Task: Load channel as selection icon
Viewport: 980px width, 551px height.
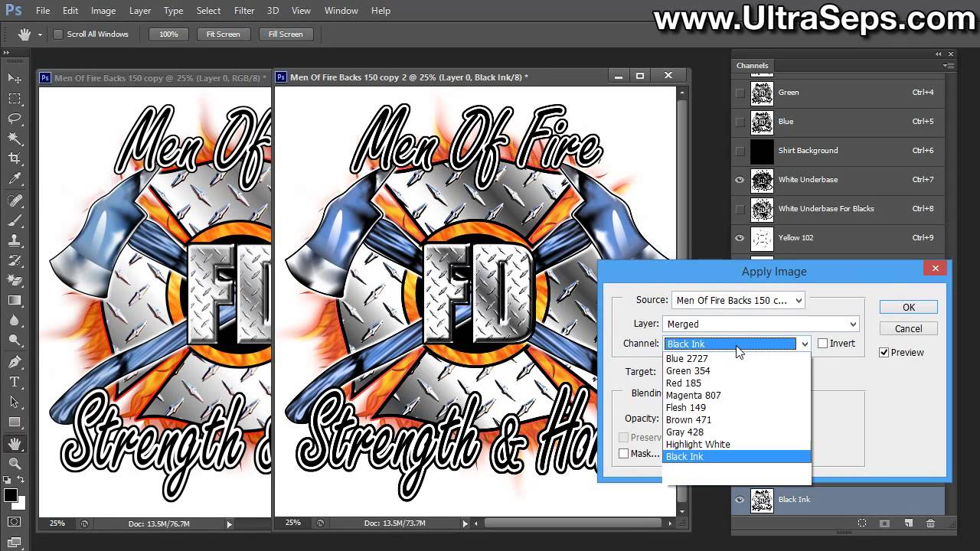Action: (x=862, y=523)
